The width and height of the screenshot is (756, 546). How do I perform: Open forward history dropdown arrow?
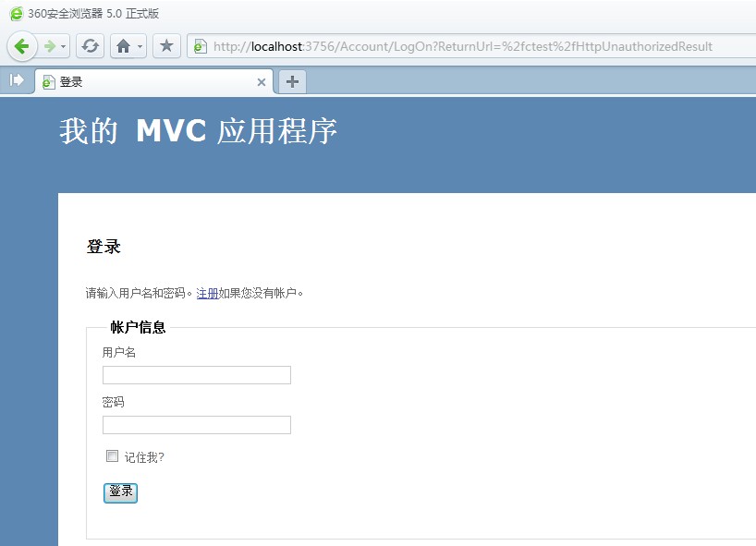(64, 46)
